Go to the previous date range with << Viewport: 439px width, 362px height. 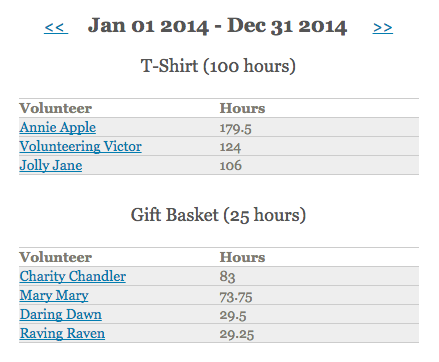click(56, 27)
